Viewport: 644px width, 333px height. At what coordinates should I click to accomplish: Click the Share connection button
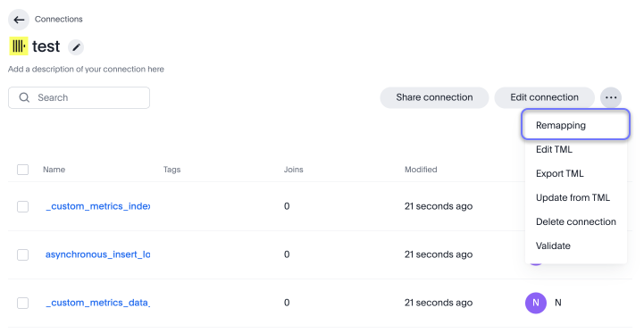pyautogui.click(x=434, y=97)
